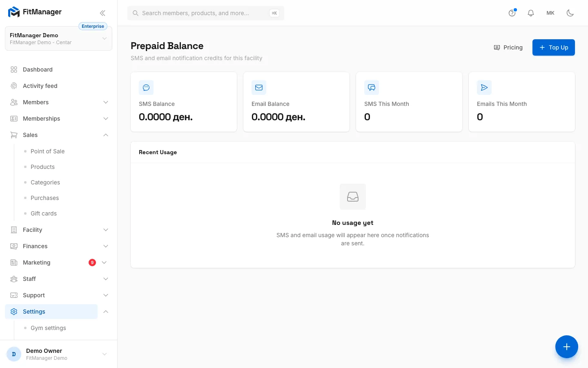The height and width of the screenshot is (368, 588).
Task: Collapse the sidebar with the double-chevron icon
Action: click(x=102, y=13)
